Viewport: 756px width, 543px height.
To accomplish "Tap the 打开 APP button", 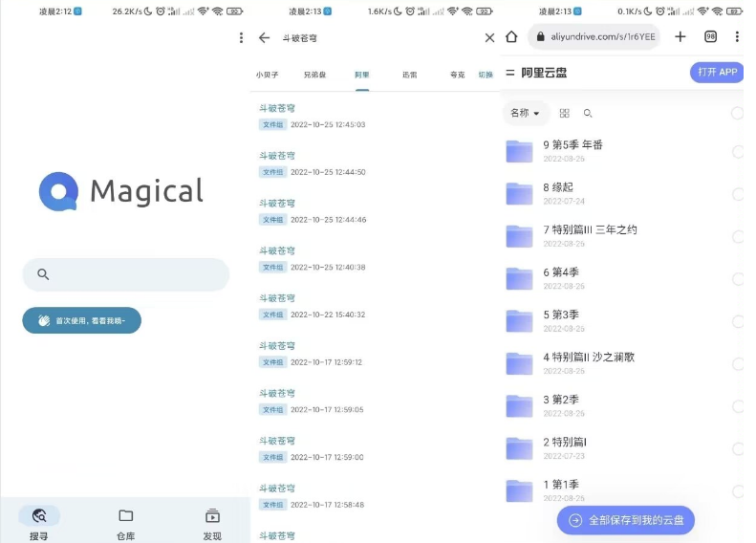I will [x=717, y=73].
